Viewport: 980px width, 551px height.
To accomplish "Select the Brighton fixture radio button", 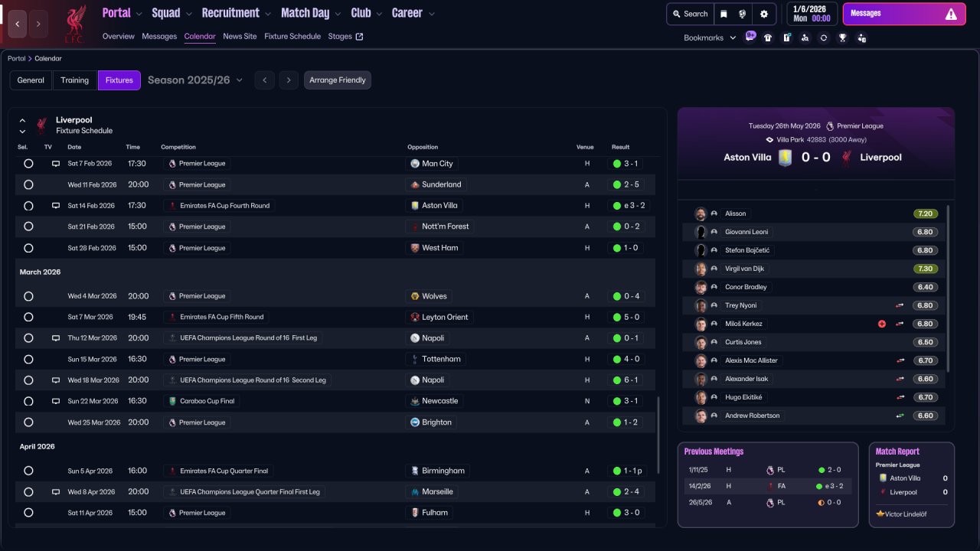I will [28, 422].
